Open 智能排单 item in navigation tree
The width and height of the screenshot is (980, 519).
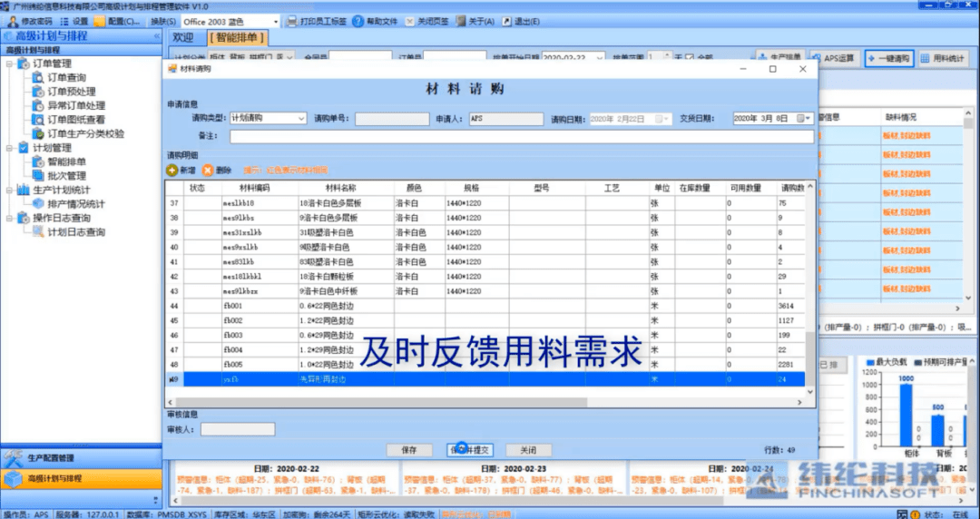(67, 162)
